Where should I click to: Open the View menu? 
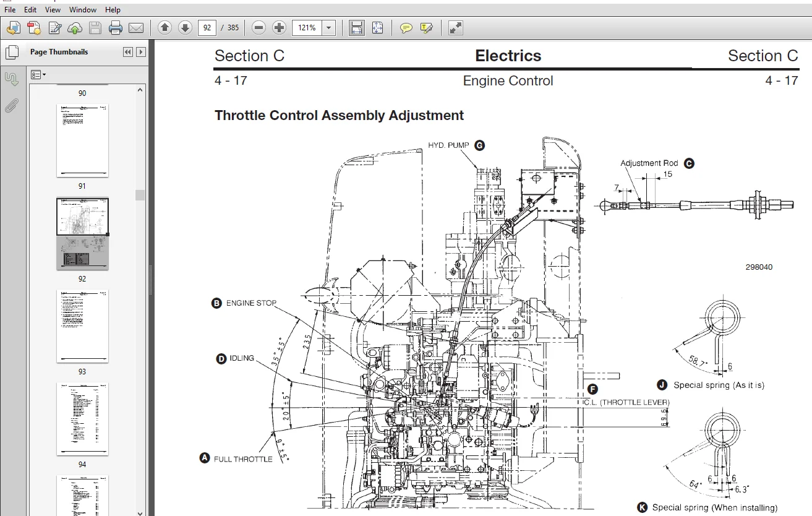[x=53, y=10]
